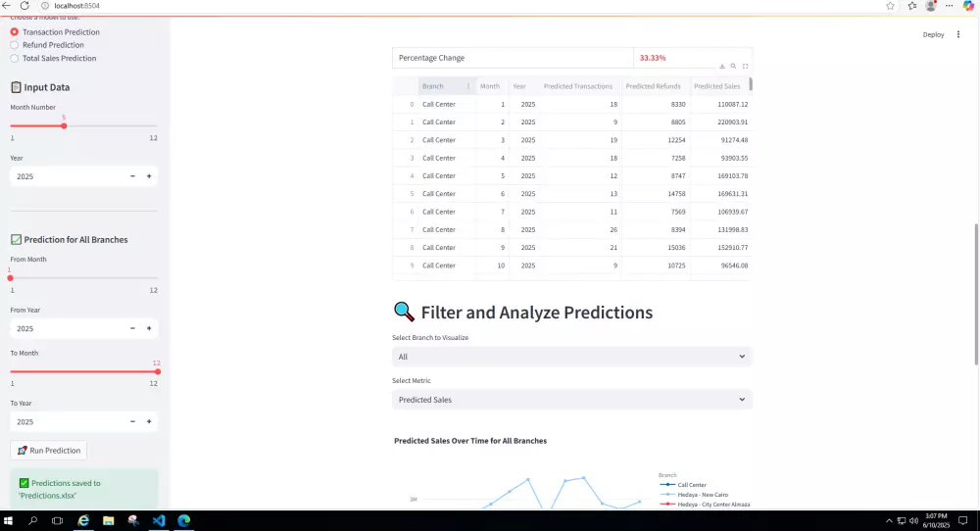980x531 pixels.
Task: Decrease the Year value in Input Data
Action: pyautogui.click(x=132, y=176)
